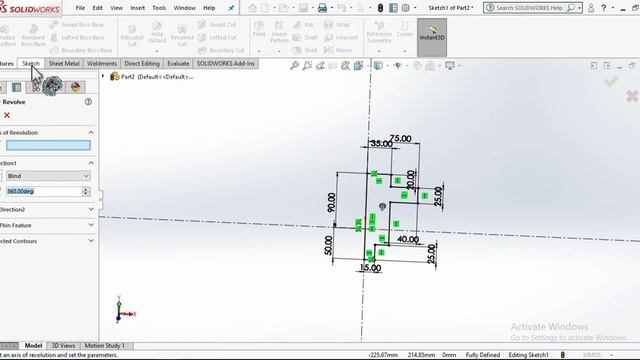Click the Undo icon

[x=341, y=8]
